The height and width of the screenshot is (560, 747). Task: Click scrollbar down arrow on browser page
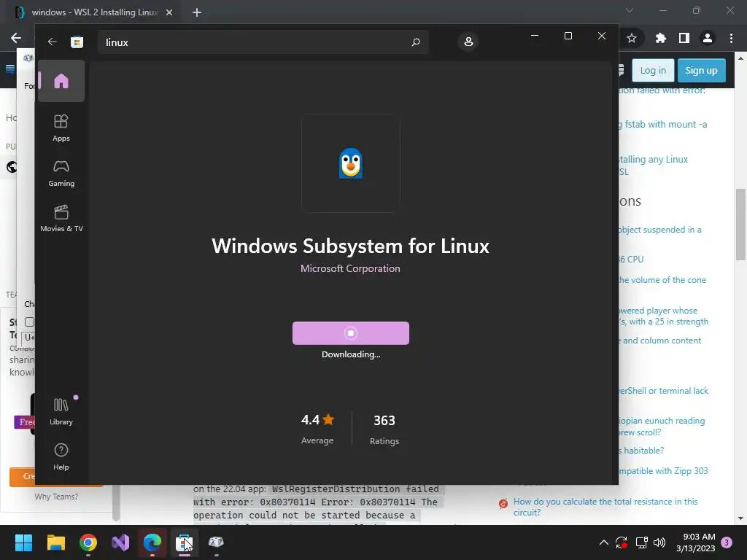click(x=740, y=518)
